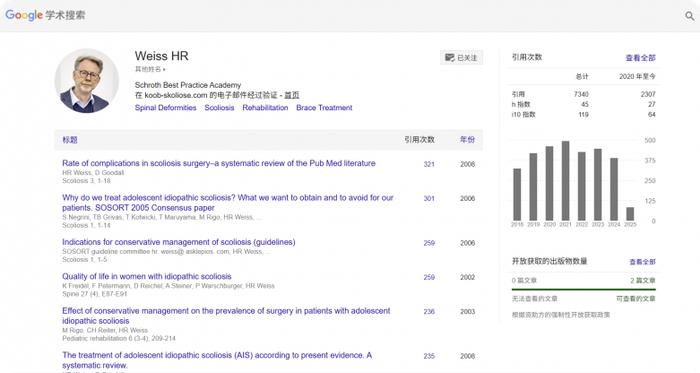
Task: Click the search magnifier icon
Action: point(690,16)
